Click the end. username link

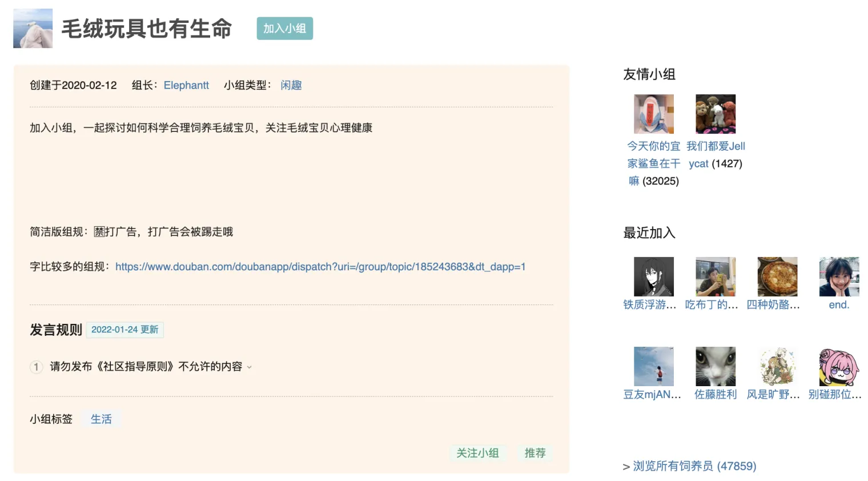point(839,305)
